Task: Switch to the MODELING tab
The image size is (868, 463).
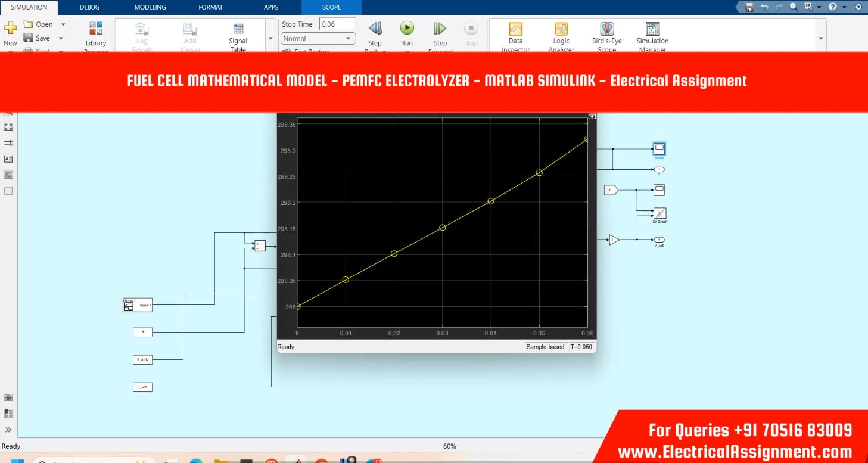Action: [150, 7]
